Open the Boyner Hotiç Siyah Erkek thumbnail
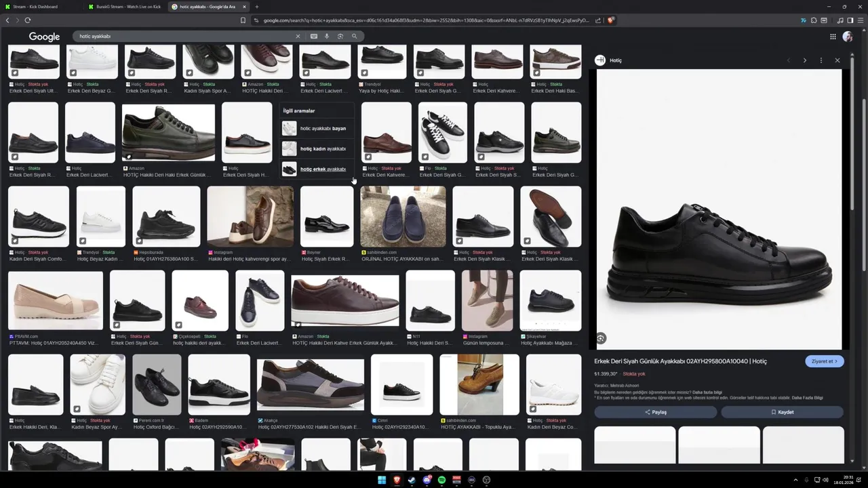 coord(327,217)
